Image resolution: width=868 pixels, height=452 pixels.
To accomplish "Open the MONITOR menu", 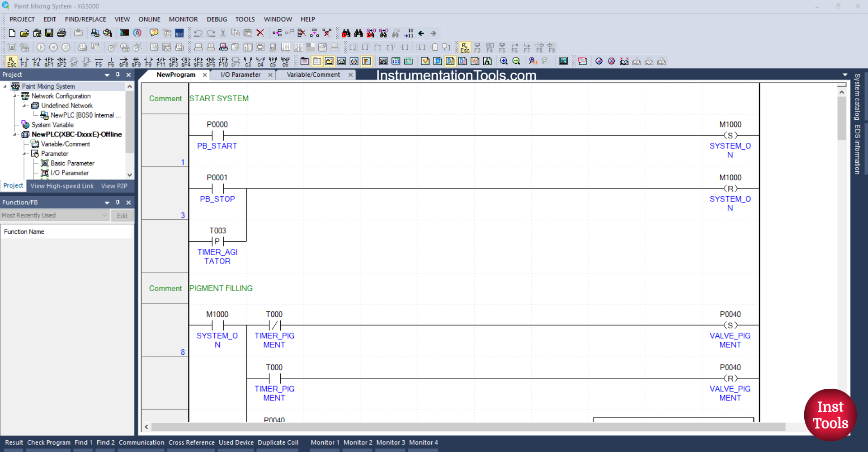I will tap(183, 19).
